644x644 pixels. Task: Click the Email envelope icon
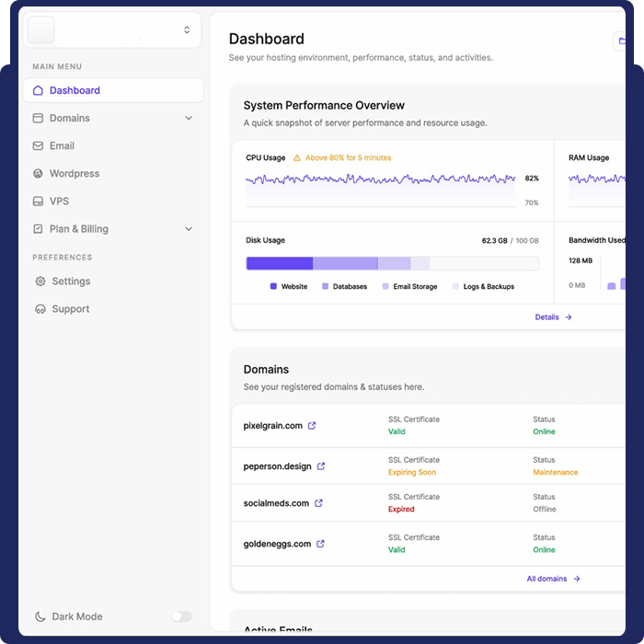tap(38, 145)
